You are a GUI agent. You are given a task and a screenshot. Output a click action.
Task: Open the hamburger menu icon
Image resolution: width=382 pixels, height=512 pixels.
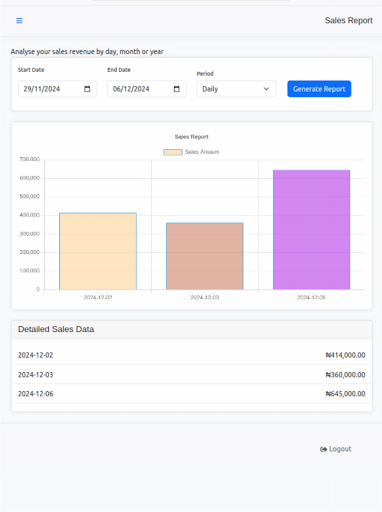[19, 21]
